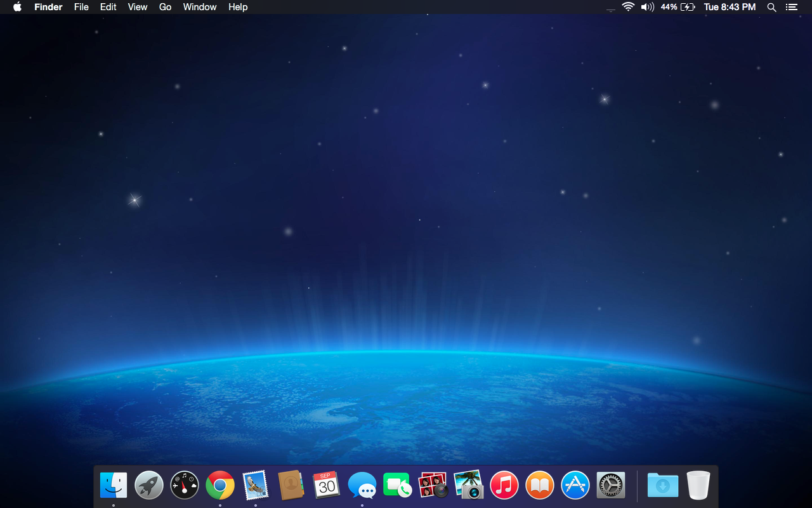Open the Apple menu
The height and width of the screenshot is (508, 812).
pos(17,7)
